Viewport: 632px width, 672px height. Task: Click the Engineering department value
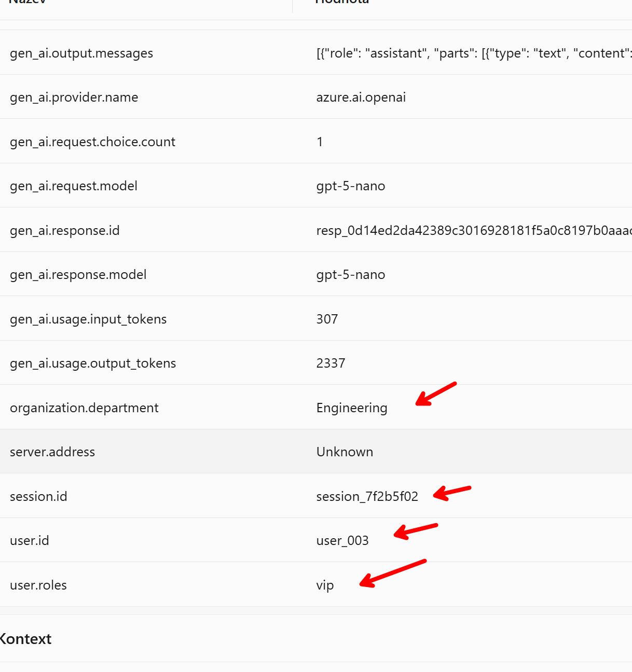pos(351,408)
